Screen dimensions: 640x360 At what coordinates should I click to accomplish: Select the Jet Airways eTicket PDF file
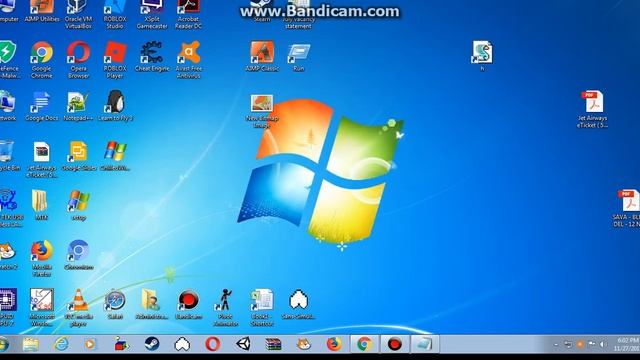[593, 109]
